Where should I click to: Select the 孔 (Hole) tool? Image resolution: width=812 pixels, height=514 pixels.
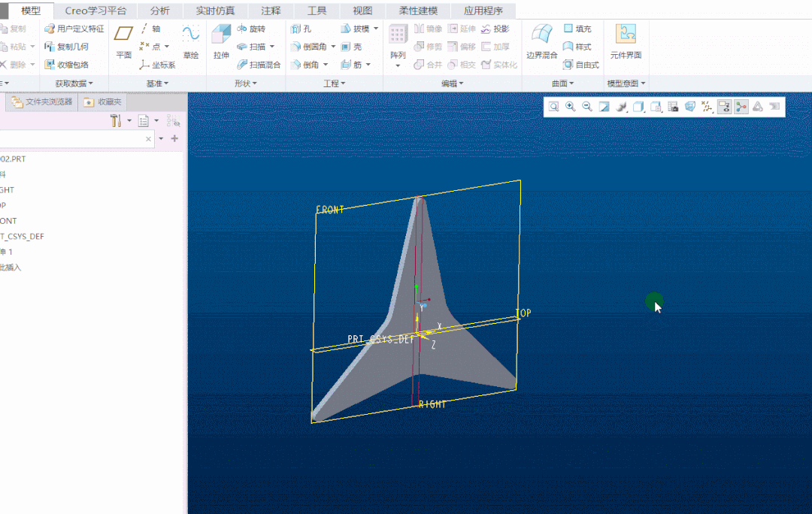pyautogui.click(x=301, y=29)
